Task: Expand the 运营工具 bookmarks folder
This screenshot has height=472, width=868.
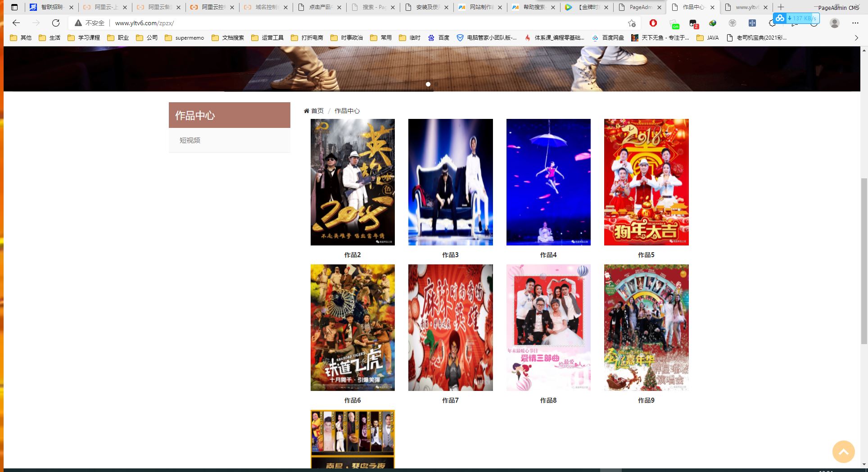Action: tap(267, 38)
